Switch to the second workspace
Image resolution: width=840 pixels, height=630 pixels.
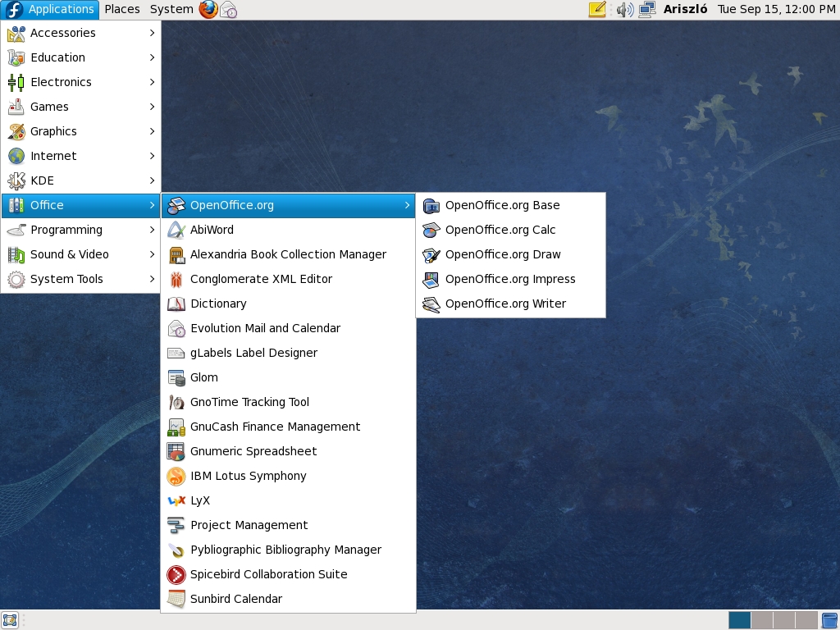point(762,620)
